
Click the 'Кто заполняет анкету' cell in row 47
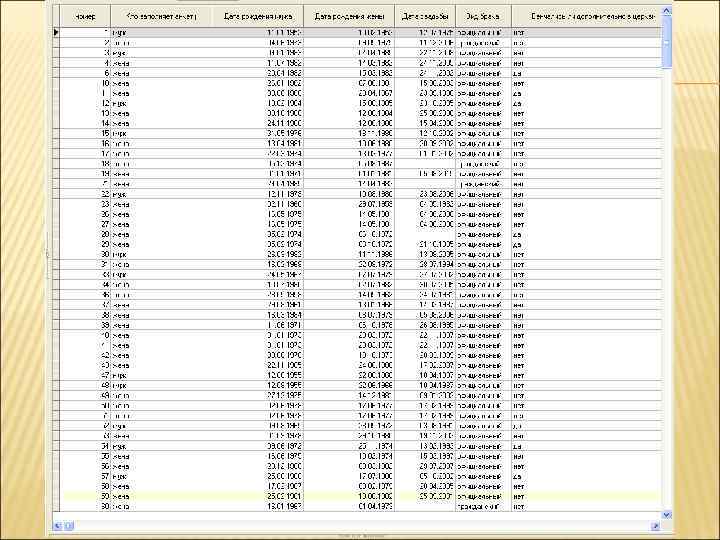[161, 376]
